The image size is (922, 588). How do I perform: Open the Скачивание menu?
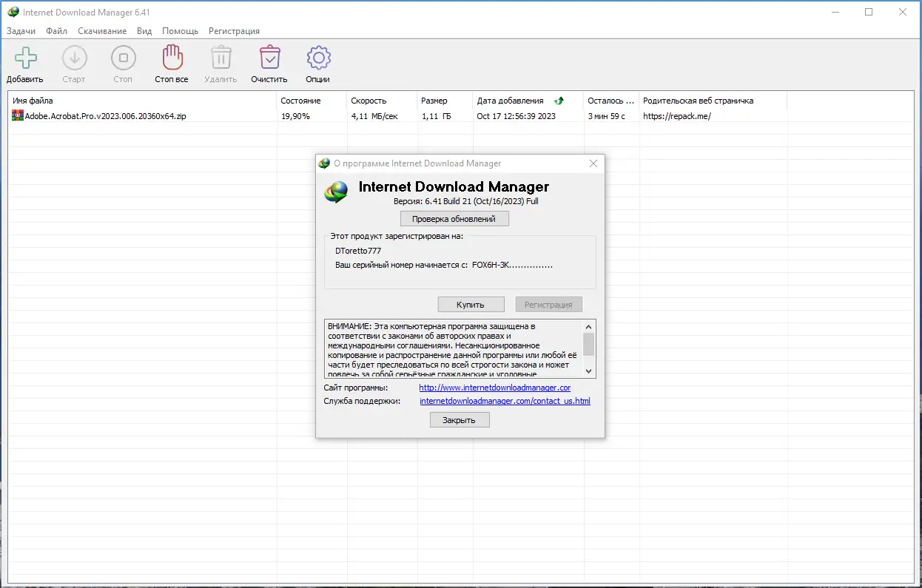[102, 31]
